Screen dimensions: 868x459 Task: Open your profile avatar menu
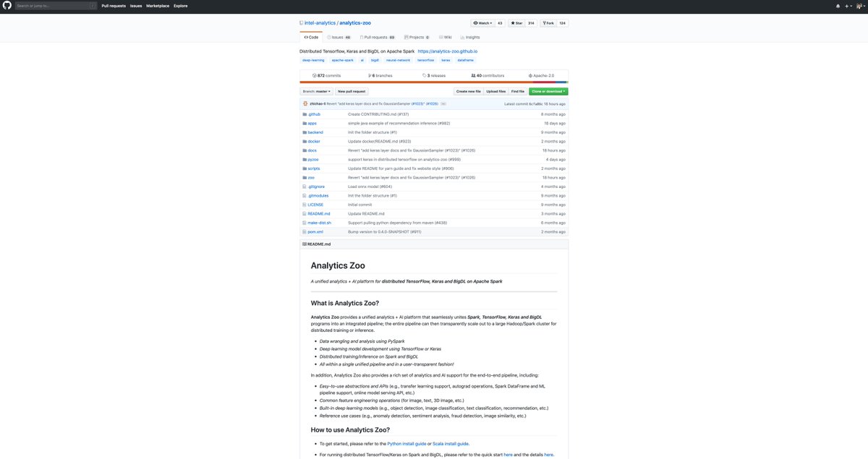point(859,5)
